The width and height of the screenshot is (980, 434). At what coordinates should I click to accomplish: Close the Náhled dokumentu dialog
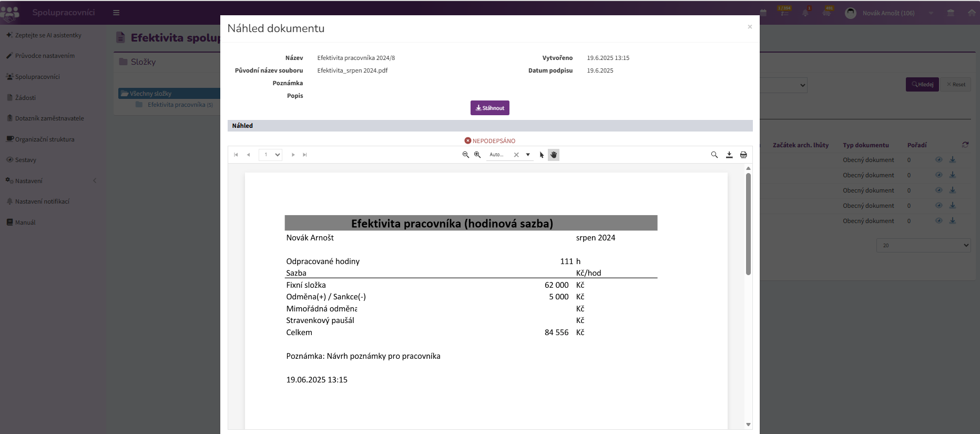pyautogui.click(x=750, y=27)
